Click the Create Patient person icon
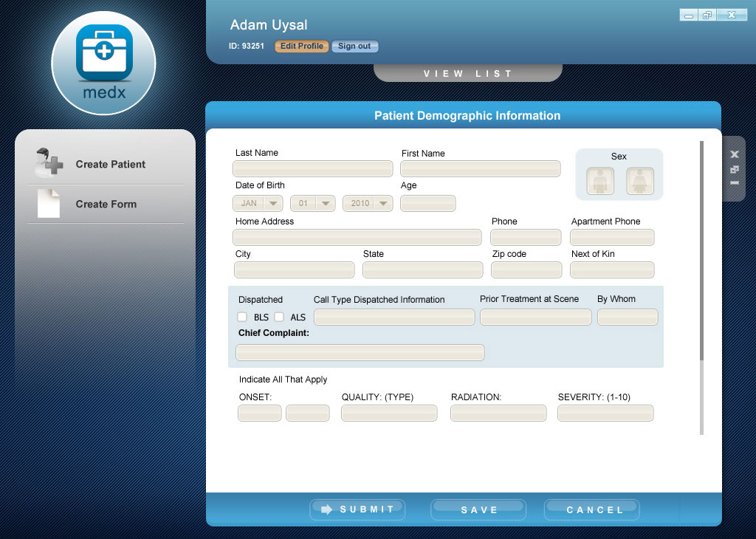 [49, 163]
